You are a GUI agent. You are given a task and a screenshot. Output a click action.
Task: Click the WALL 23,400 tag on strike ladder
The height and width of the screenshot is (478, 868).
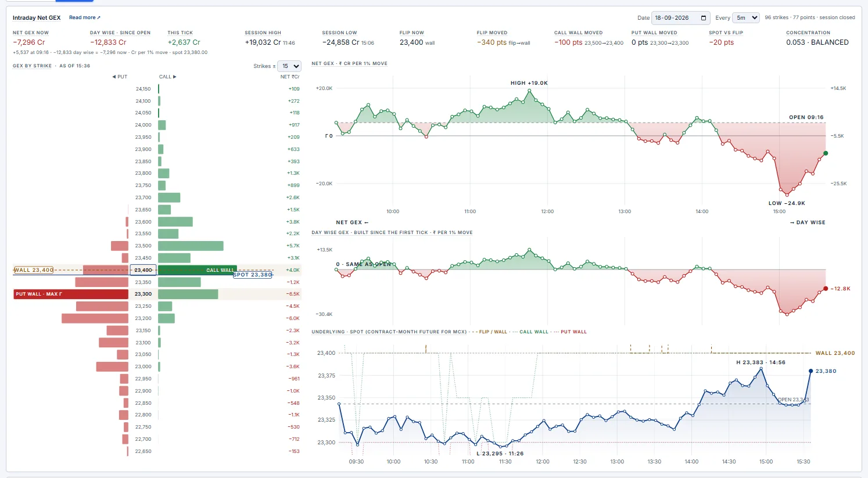[x=34, y=270]
